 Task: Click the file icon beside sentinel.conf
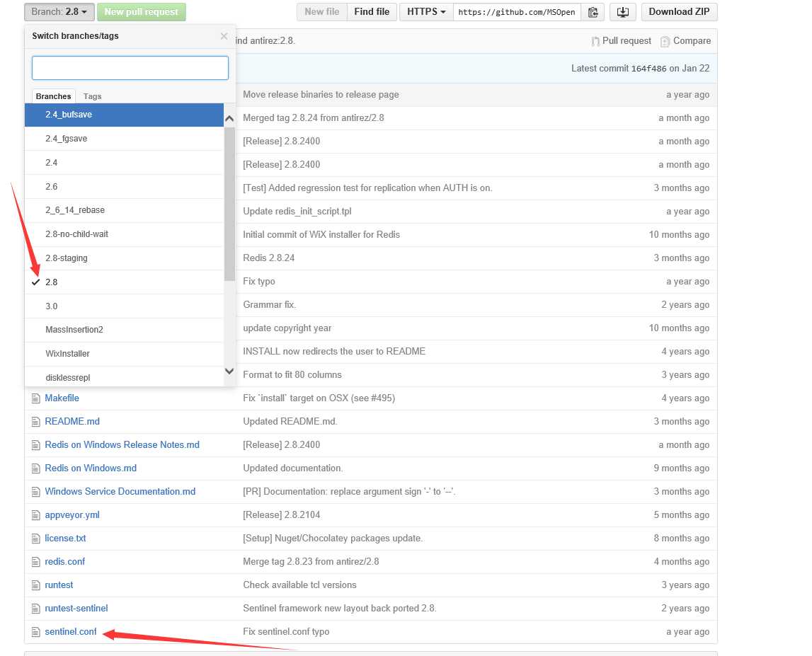coord(35,632)
